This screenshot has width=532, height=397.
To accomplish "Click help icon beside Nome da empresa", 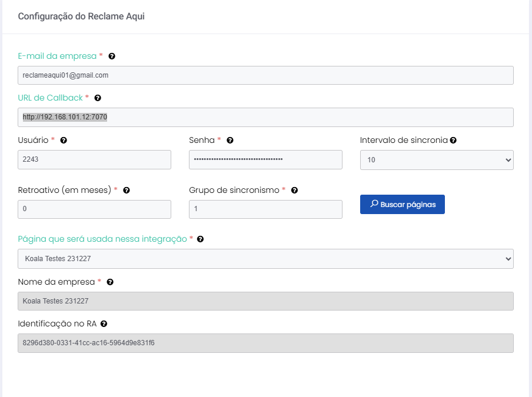I will (110, 282).
